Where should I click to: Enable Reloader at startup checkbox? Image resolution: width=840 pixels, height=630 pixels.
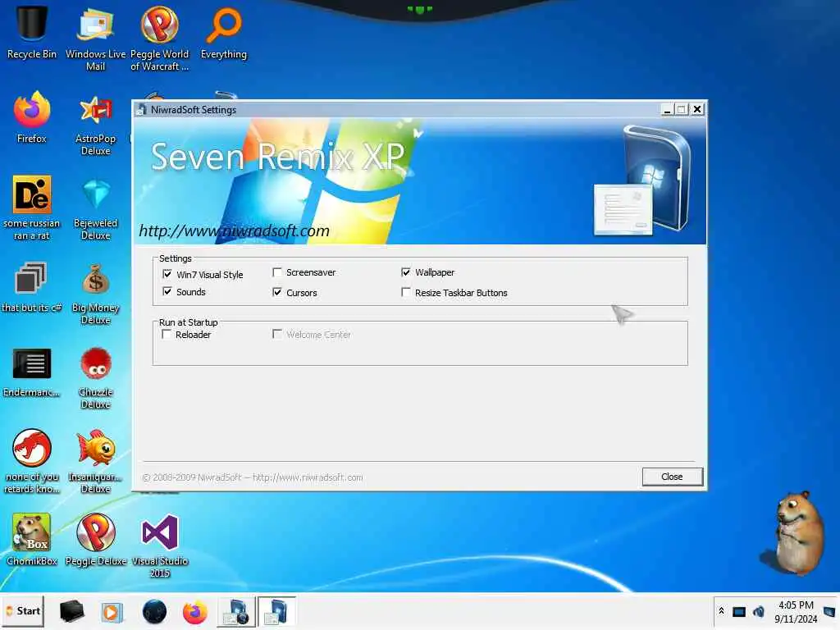click(x=167, y=335)
